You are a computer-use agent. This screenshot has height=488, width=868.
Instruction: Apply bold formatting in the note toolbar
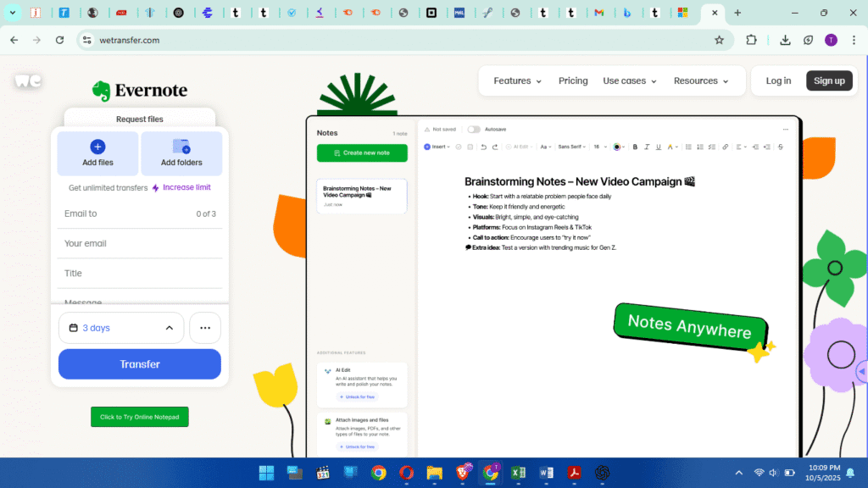pyautogui.click(x=635, y=147)
